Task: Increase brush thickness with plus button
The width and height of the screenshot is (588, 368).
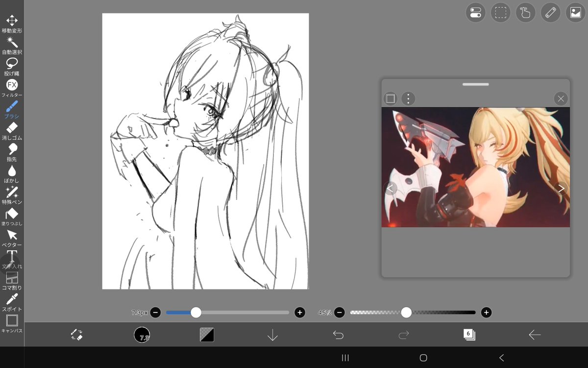Action: 300,312
